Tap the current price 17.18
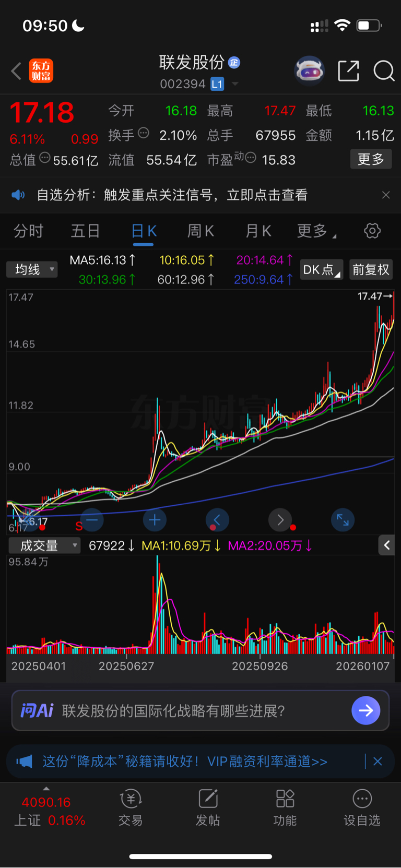Image resolution: width=401 pixels, height=868 pixels. click(42, 112)
